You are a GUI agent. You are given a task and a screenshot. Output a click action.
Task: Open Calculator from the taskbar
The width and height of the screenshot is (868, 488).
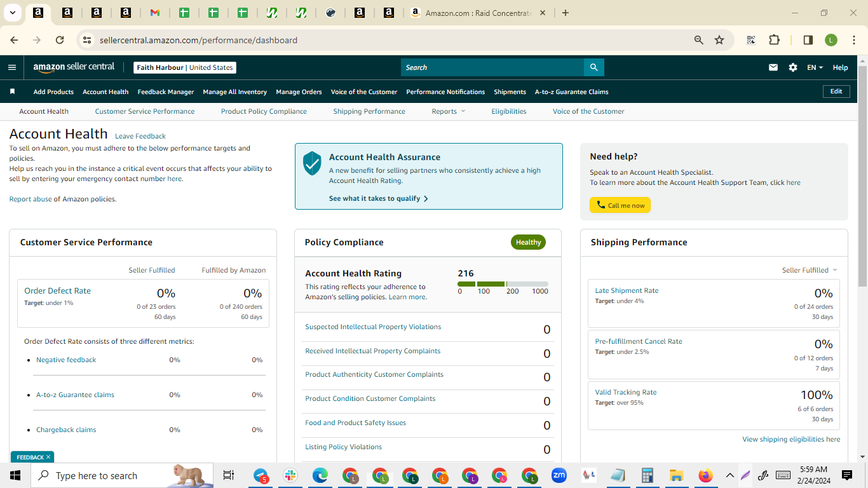[648, 475]
